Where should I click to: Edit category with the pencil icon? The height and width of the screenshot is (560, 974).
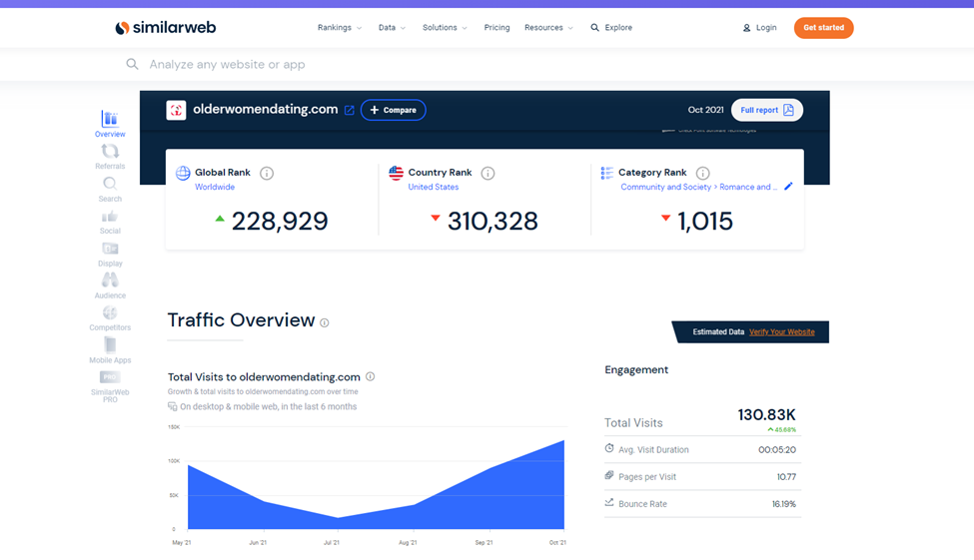click(788, 187)
